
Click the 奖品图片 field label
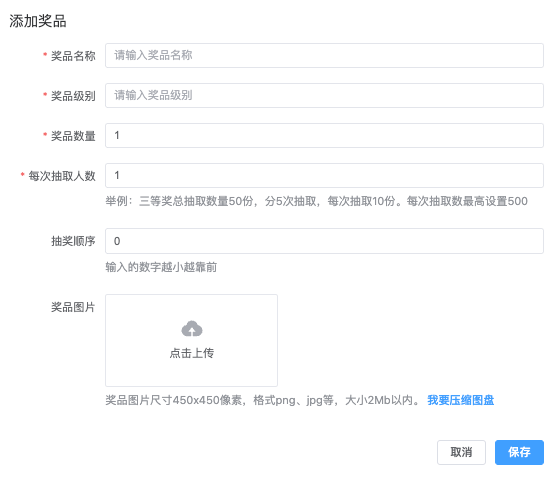pyautogui.click(x=73, y=307)
